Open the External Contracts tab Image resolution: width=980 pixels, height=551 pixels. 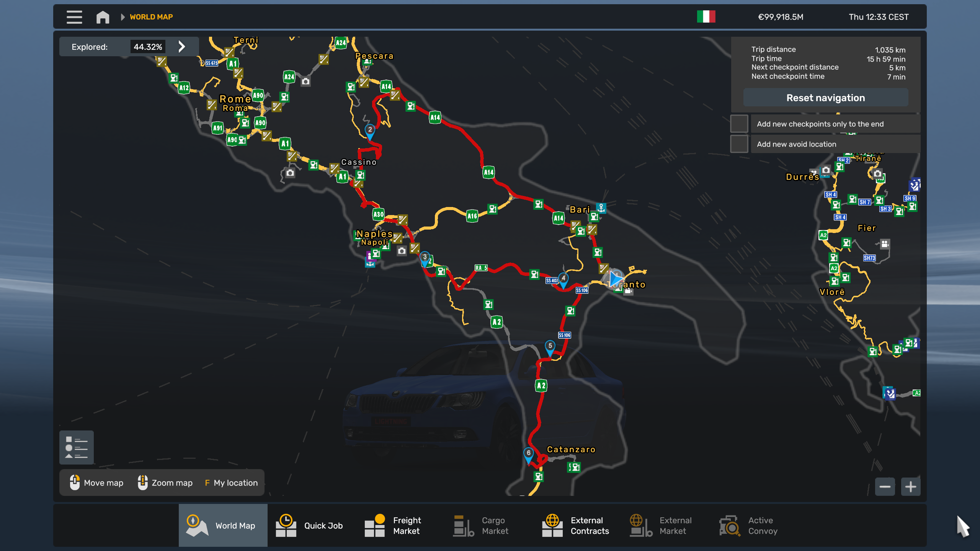[x=576, y=525]
